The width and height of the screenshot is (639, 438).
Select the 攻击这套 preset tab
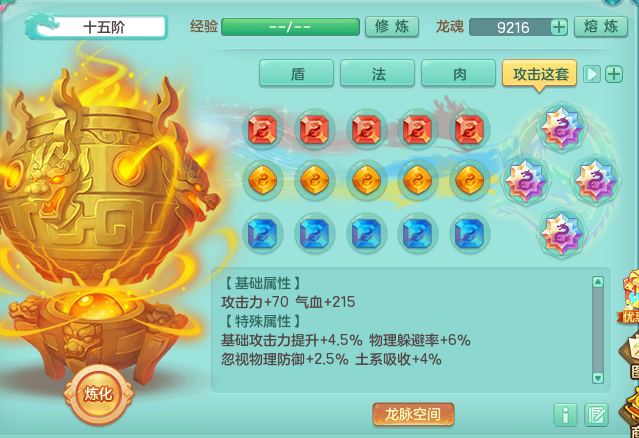point(540,74)
